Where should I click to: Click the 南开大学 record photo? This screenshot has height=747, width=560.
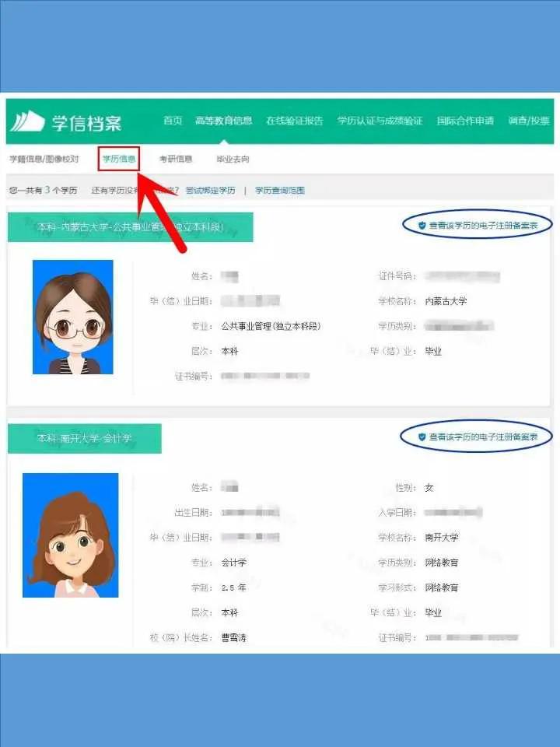[x=71, y=535]
